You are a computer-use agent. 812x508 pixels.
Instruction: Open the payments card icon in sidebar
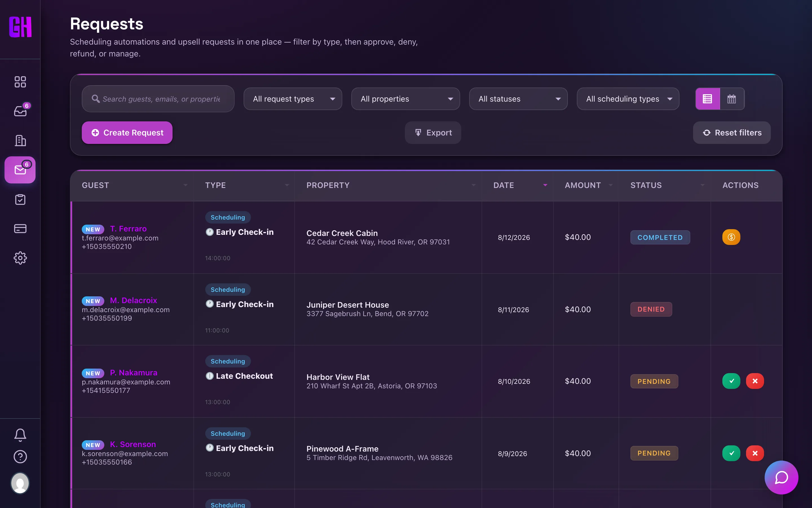[20, 229]
